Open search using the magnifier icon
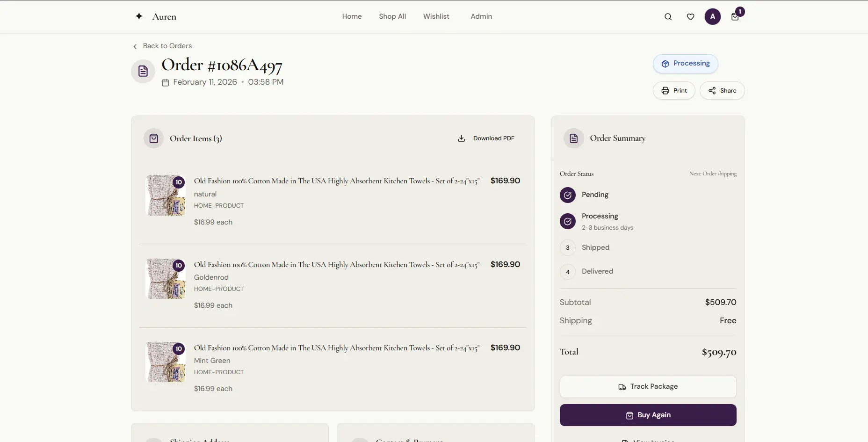The image size is (868, 442). point(668,16)
